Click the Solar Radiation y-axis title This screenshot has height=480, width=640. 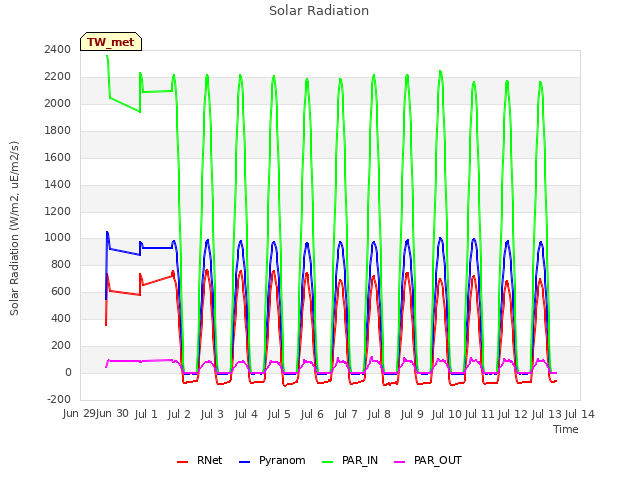[14, 228]
